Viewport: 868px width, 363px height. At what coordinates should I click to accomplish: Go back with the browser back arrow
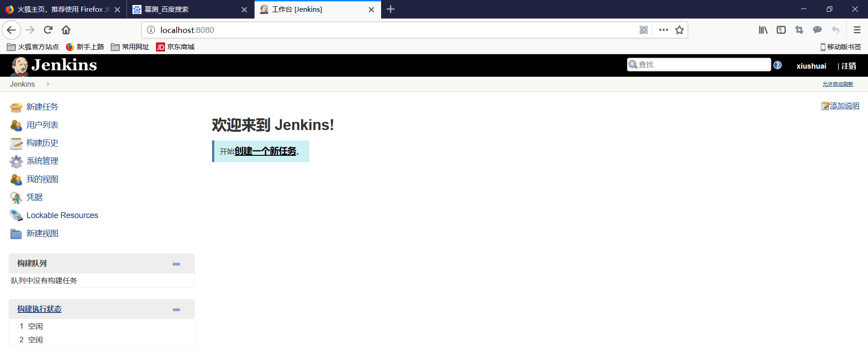coord(11,30)
